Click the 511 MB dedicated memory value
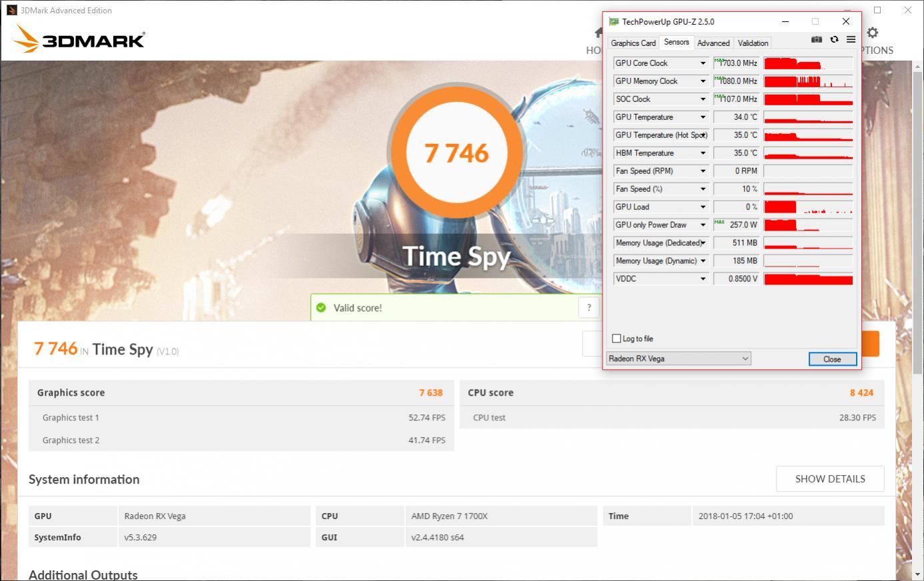Screen dimensions: 924x581 736,243
